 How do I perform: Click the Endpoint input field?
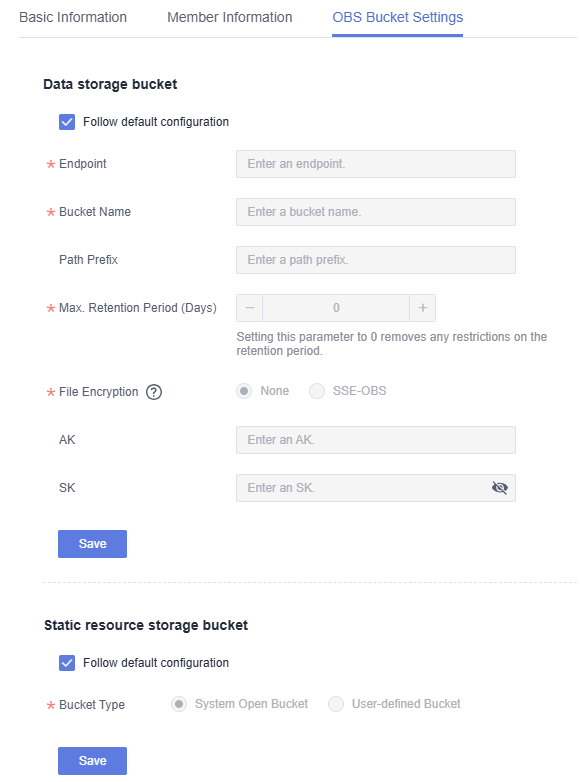click(376, 164)
